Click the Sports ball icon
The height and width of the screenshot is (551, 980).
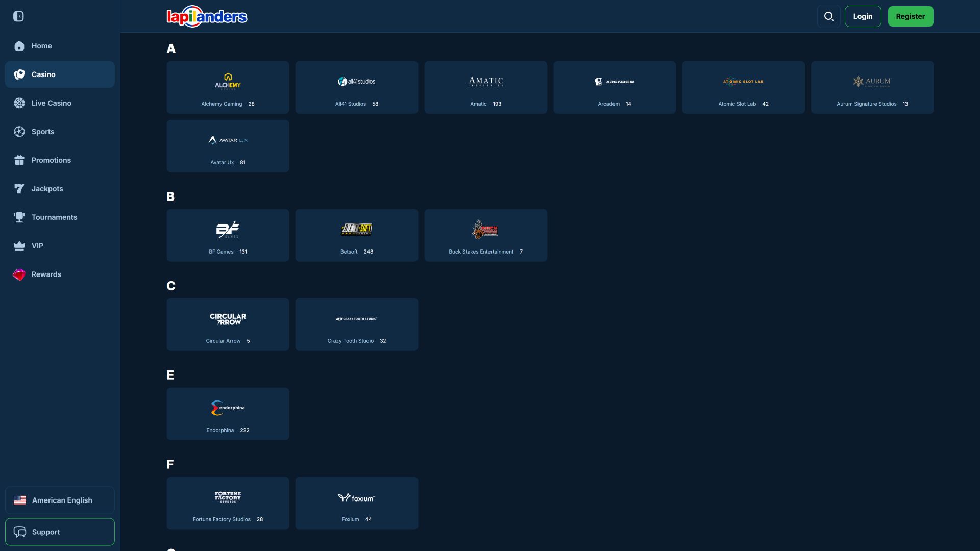19,132
